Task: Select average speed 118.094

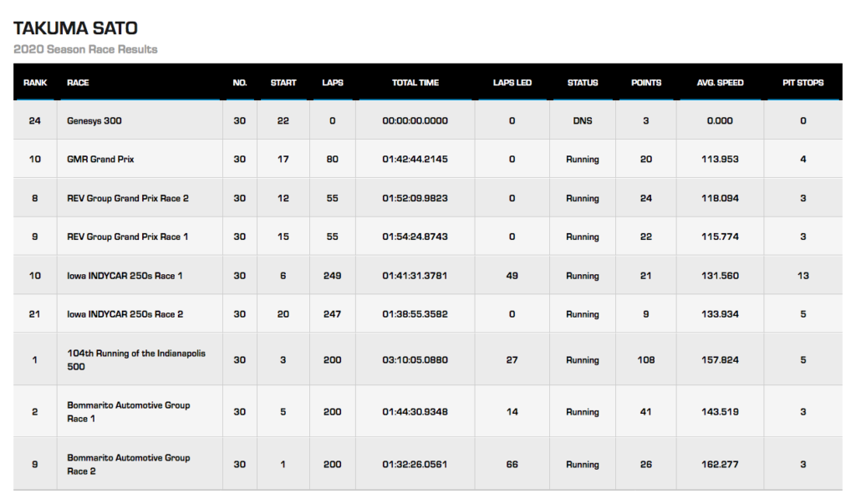Action: tap(720, 198)
